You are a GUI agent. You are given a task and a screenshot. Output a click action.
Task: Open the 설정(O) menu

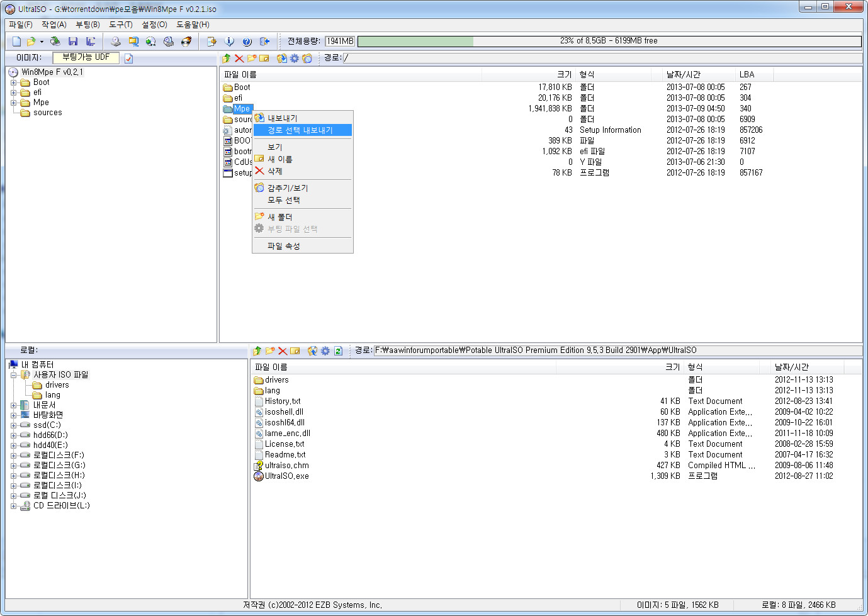(x=154, y=25)
